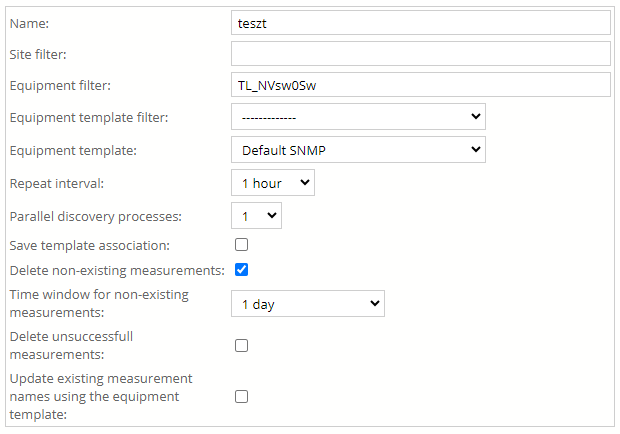
Task: Enable the Save template association checkbox
Action: click(241, 245)
